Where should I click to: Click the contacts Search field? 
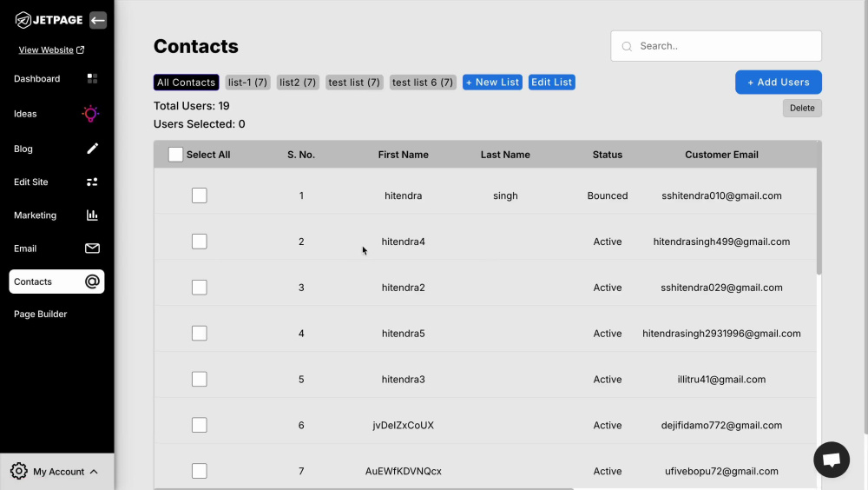tap(716, 46)
